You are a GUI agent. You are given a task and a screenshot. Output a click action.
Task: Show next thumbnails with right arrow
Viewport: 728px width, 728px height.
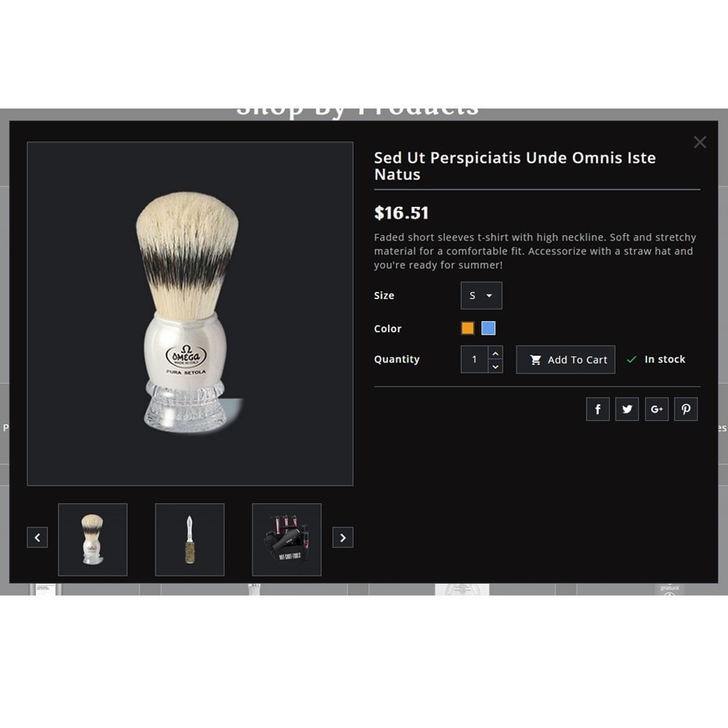[x=343, y=537]
